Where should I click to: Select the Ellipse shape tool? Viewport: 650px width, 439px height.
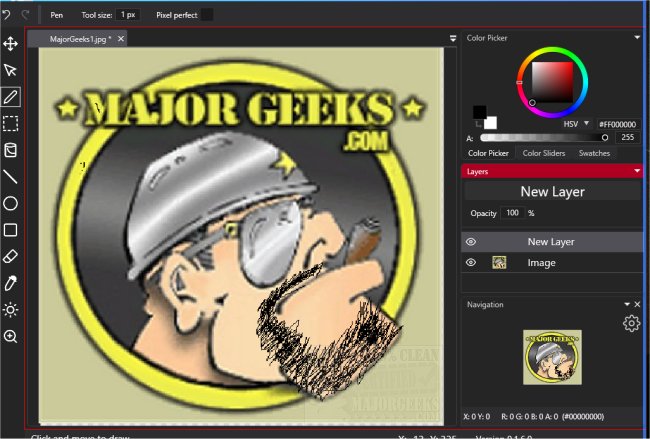pos(11,204)
